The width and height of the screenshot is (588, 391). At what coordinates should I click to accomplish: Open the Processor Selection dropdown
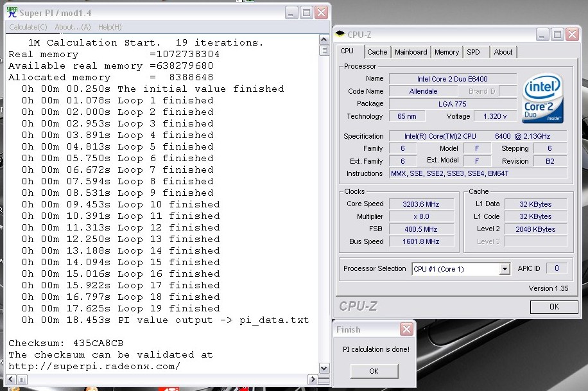click(x=505, y=268)
